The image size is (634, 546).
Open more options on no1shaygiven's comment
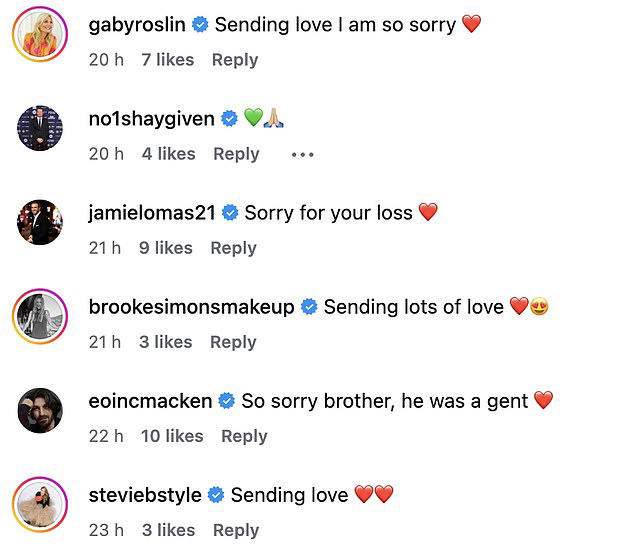(x=302, y=154)
